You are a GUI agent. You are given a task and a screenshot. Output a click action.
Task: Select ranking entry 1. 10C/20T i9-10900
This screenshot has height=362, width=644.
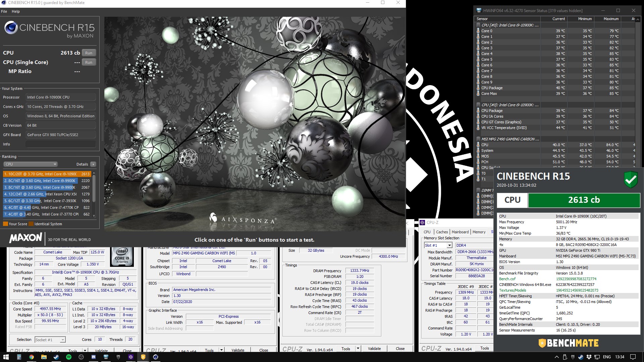[x=47, y=174]
